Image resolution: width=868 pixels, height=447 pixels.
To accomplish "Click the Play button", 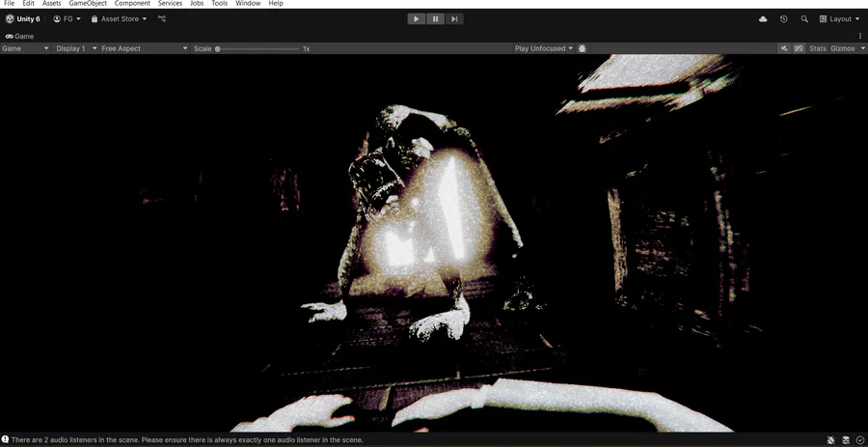I will (x=417, y=19).
